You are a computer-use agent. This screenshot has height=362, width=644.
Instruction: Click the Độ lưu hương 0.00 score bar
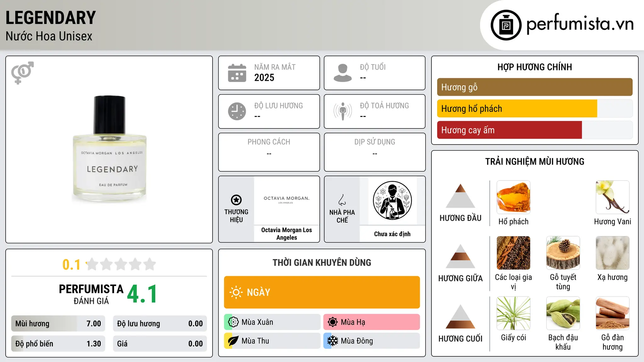(160, 323)
